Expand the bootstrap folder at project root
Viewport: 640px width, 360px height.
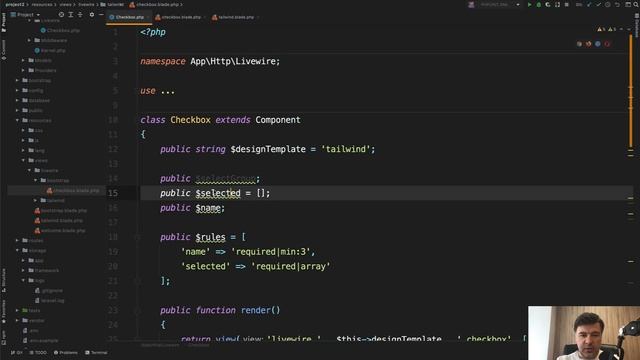[x=17, y=80]
